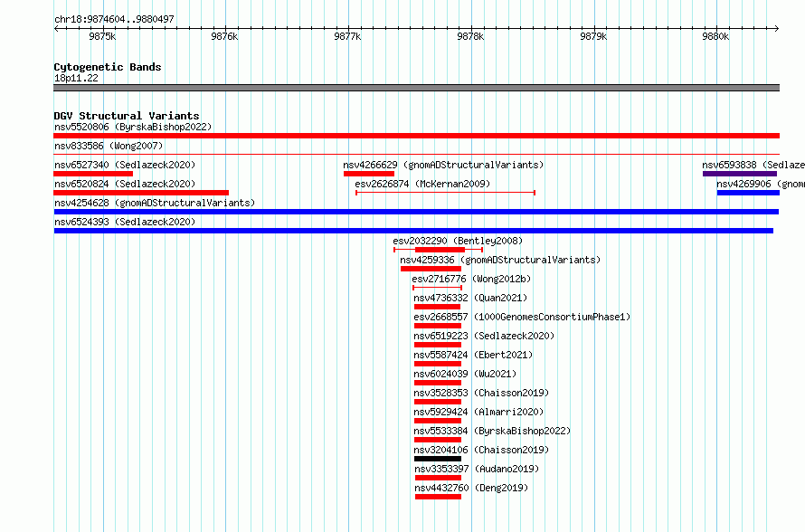The image size is (805, 532).
Task: Select the nsv833586 (Wong2007) variant label
Action: click(109, 146)
